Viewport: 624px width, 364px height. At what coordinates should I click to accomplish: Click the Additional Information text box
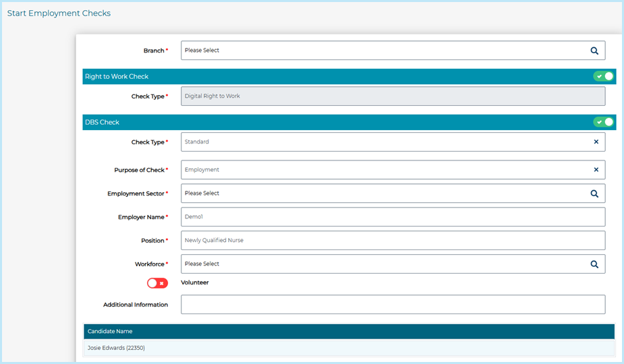point(393,304)
